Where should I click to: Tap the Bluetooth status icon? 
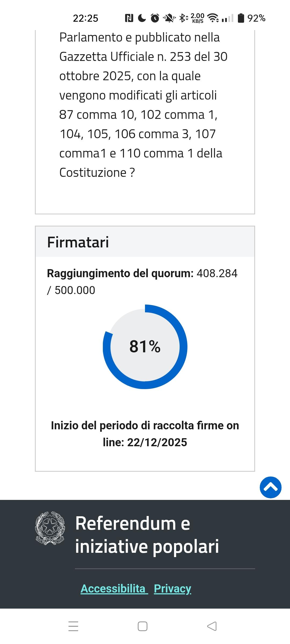(x=183, y=18)
